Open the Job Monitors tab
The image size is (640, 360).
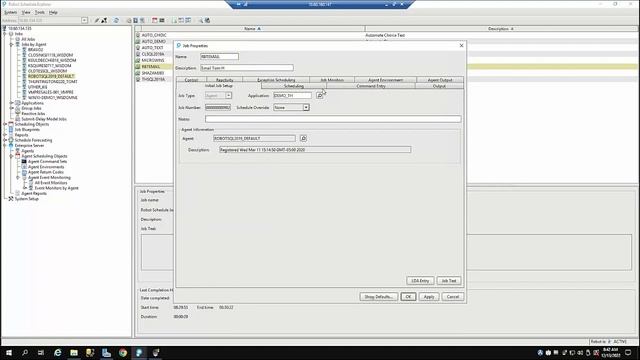click(332, 80)
